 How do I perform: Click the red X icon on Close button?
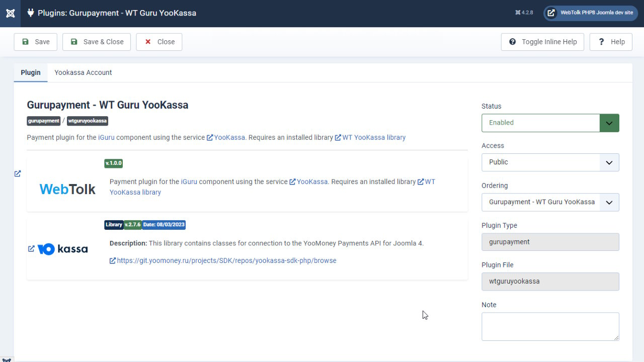click(147, 42)
